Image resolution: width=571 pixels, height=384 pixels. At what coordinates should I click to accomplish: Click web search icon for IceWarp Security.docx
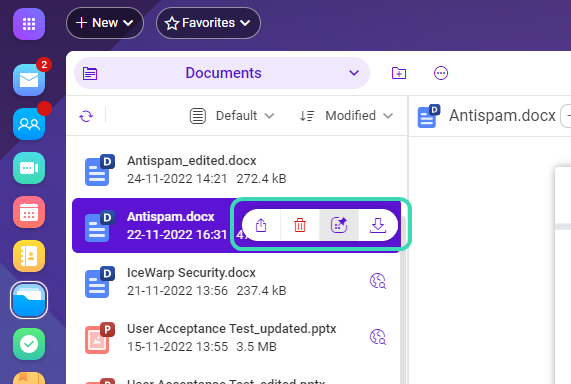coord(378,281)
